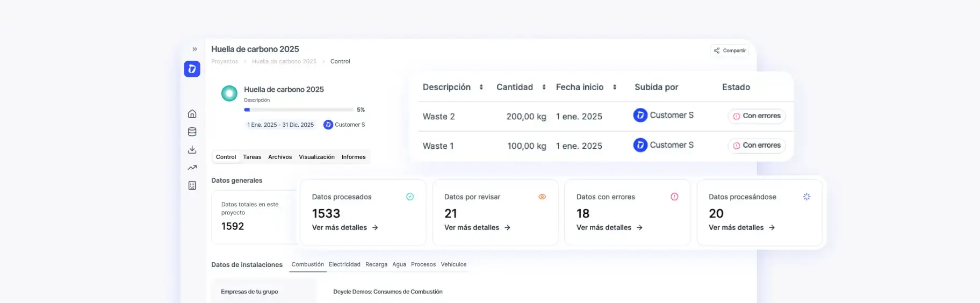980x303 pixels.
Task: Select the Recarga installations tab
Action: [376, 264]
